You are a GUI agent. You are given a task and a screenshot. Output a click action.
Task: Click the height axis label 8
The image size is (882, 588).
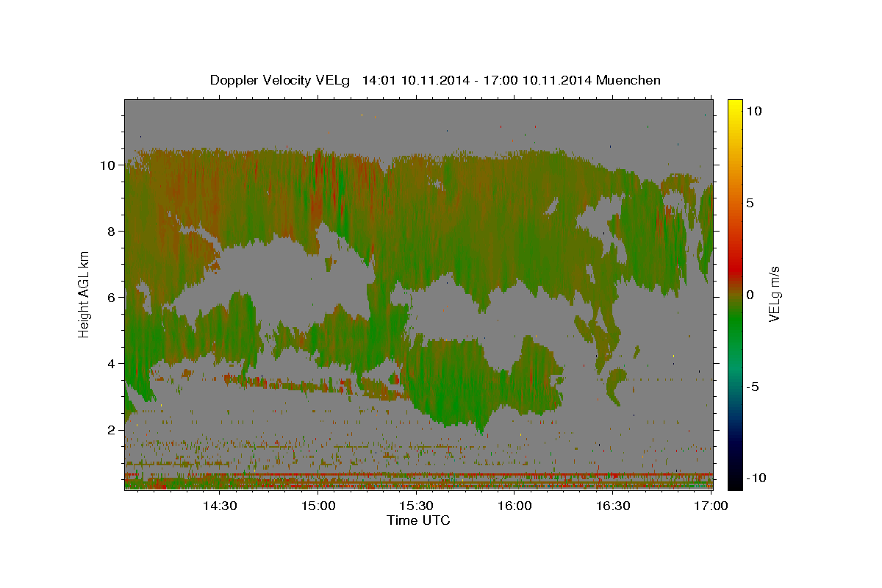112,232
